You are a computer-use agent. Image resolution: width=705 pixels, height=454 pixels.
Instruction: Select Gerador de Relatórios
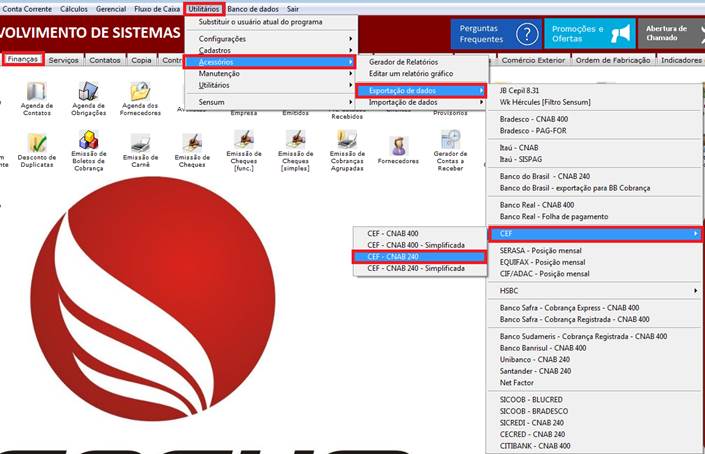coord(421,62)
